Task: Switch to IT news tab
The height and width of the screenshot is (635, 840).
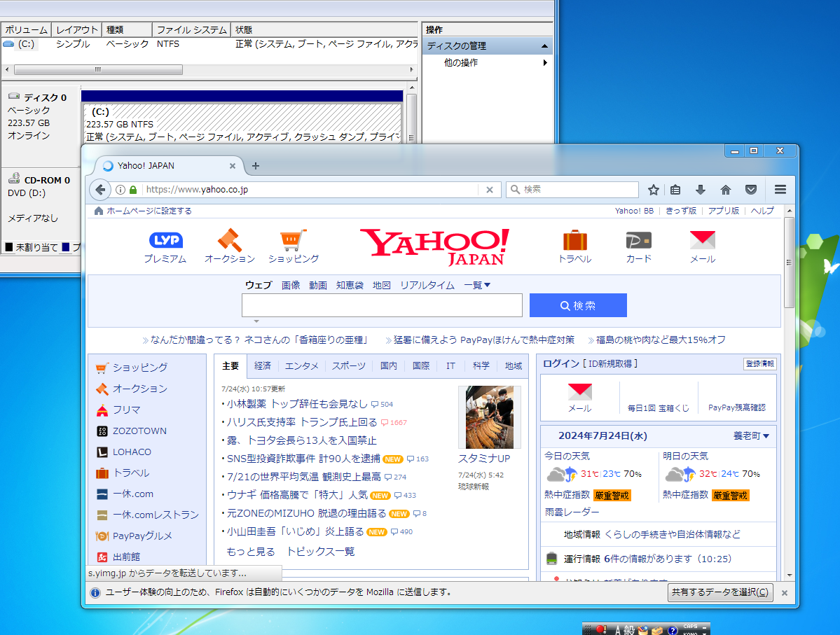Action: [450, 365]
